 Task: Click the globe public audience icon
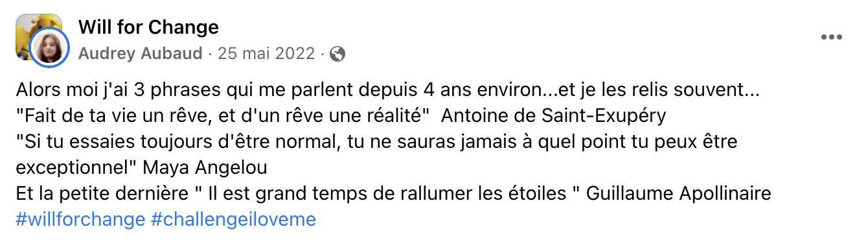[x=337, y=54]
